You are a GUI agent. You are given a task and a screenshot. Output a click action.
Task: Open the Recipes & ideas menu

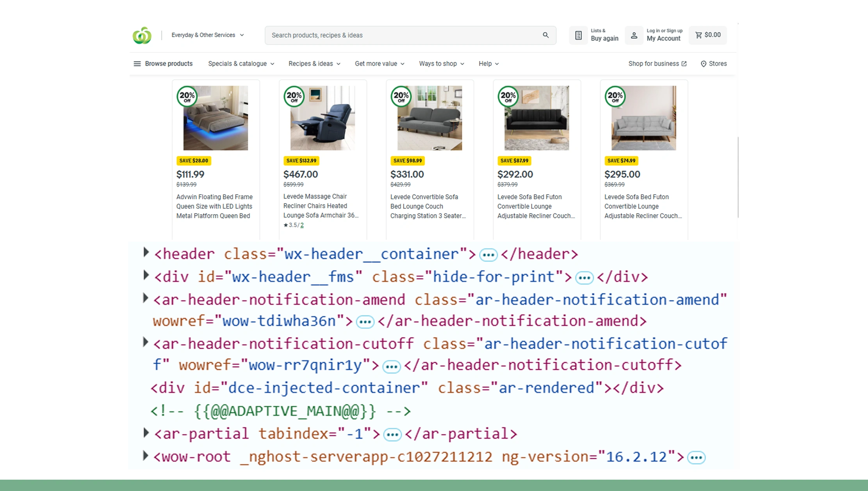click(314, 64)
